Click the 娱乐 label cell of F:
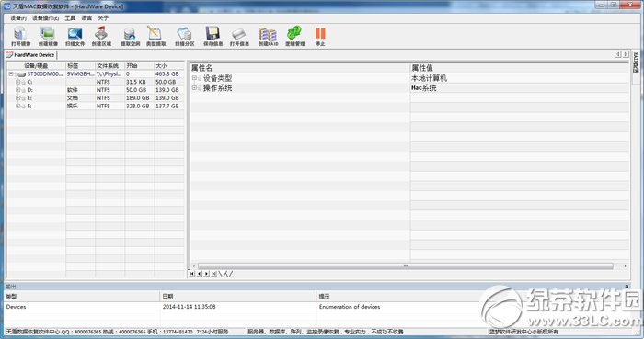Image resolution: width=644 pixels, height=339 pixels. 73,106
